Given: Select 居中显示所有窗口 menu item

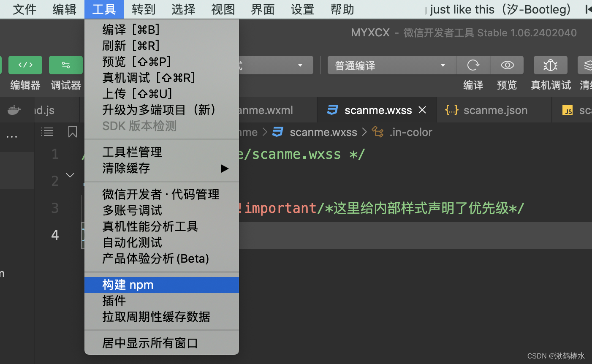Looking at the screenshot, I should pyautogui.click(x=162, y=343).
